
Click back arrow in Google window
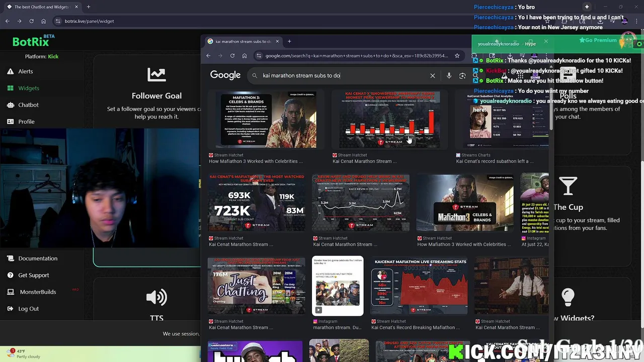pos(208,56)
